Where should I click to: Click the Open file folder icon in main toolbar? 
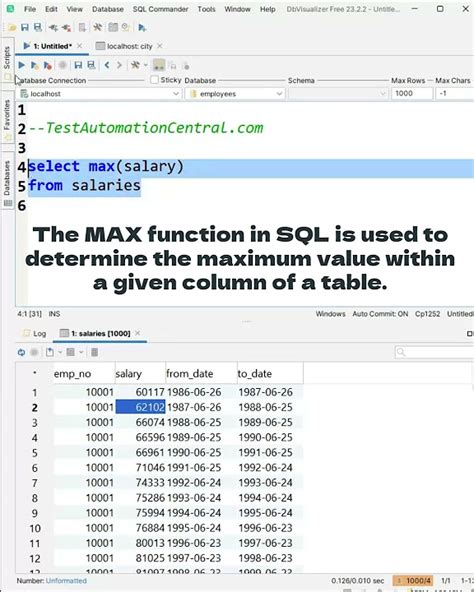pos(12,28)
